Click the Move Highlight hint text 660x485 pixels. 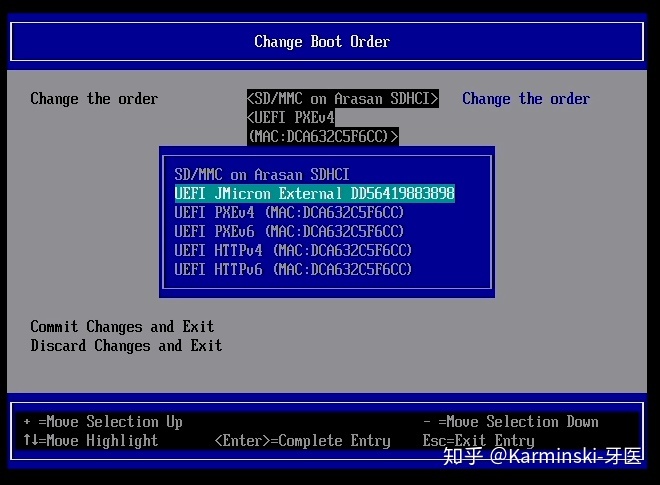pyautogui.click(x=90, y=440)
